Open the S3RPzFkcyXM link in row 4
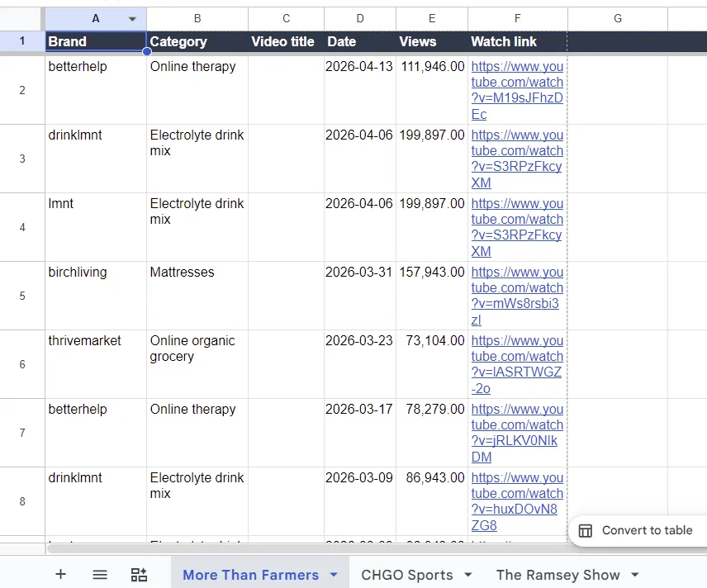 (517, 227)
